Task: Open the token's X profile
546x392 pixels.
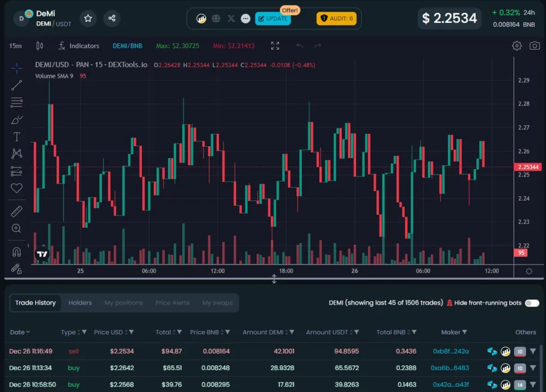Action: [231, 19]
